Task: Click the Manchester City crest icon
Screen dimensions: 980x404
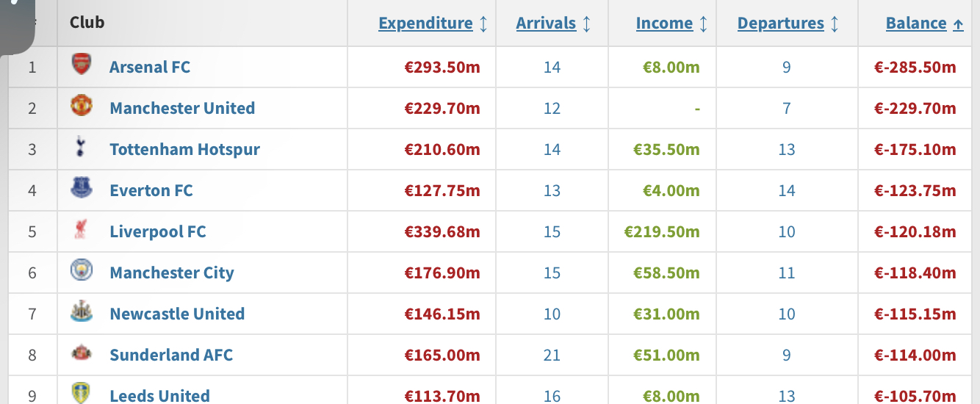Action: 81,270
